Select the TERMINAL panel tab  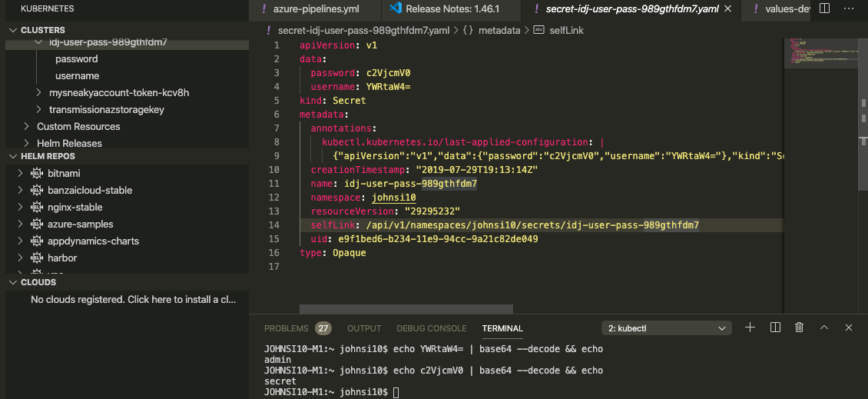click(502, 328)
